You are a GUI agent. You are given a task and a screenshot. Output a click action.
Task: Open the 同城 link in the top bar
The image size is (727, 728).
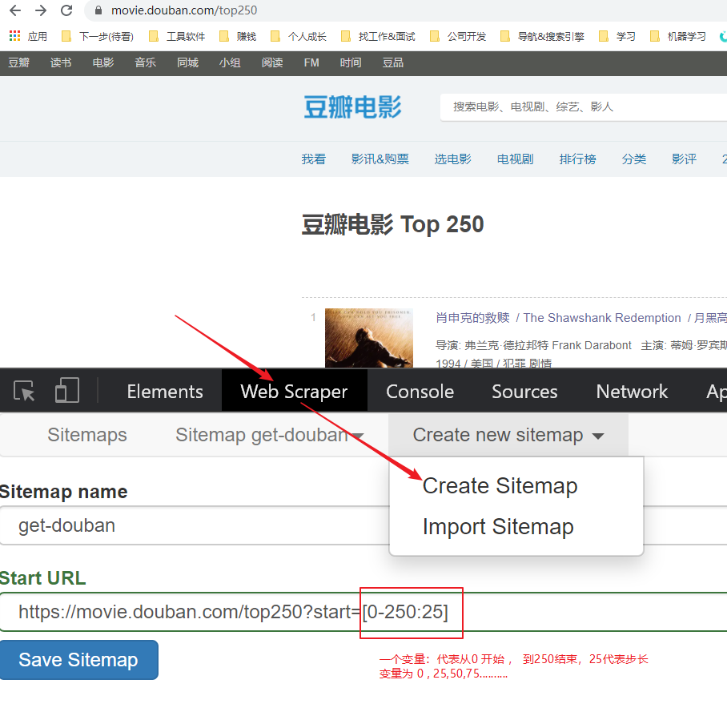pyautogui.click(x=187, y=62)
